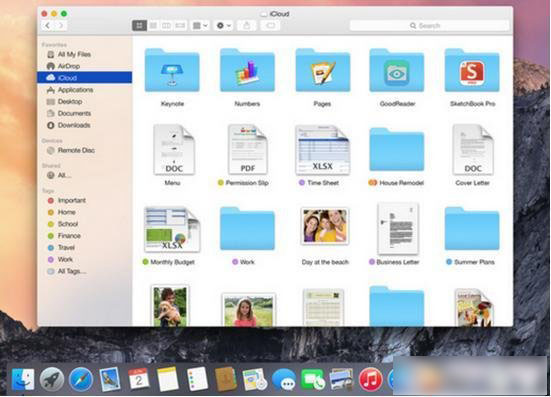Viewport: 551px width, 397px height.
Task: Go back with the left arrow button
Action: tap(48, 25)
